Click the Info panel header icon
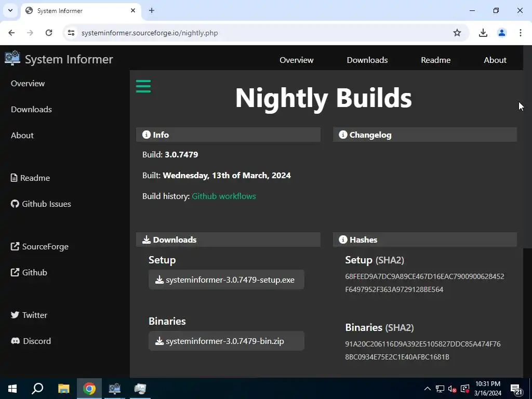 (146, 135)
